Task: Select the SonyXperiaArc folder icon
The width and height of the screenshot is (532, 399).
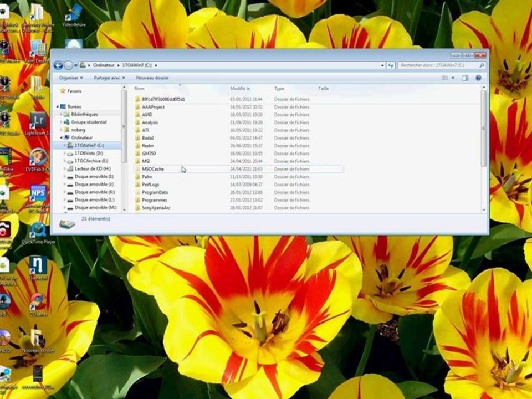Action: click(137, 208)
